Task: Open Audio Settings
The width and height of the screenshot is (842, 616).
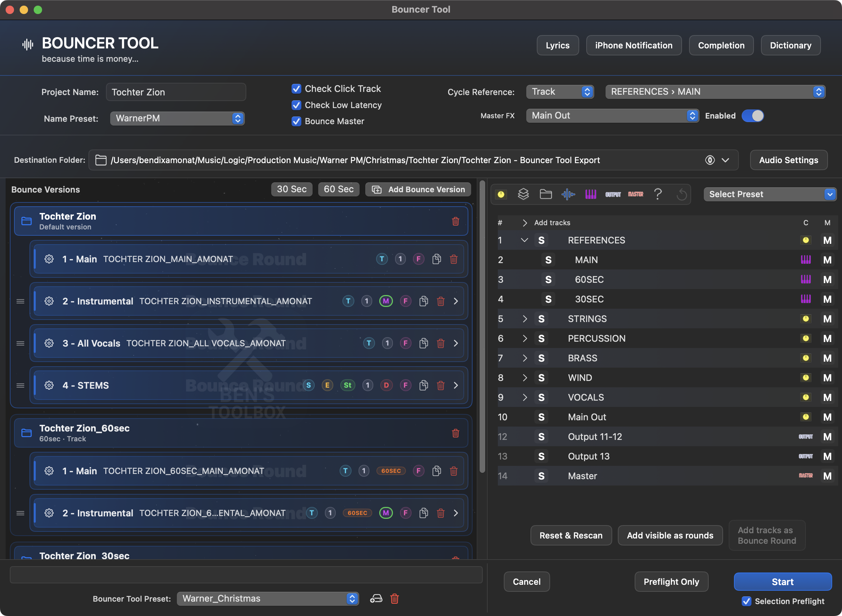Action: coord(789,160)
